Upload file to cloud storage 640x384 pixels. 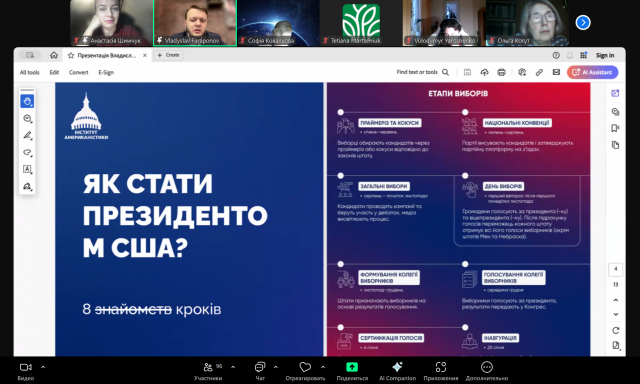pos(484,72)
